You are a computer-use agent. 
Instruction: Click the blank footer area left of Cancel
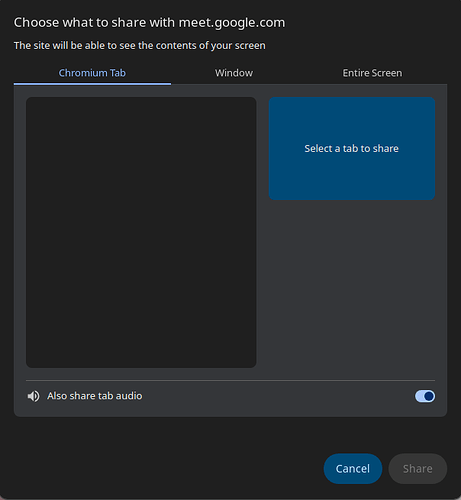point(168,469)
